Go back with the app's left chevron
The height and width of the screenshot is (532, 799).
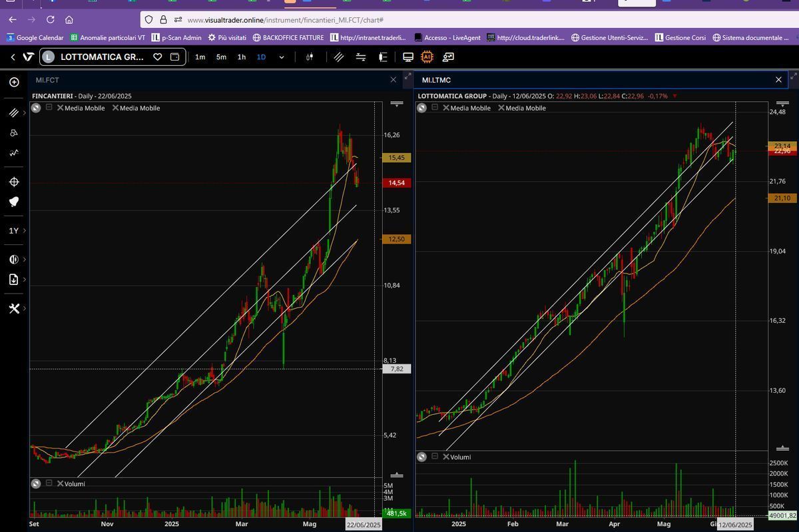13,57
